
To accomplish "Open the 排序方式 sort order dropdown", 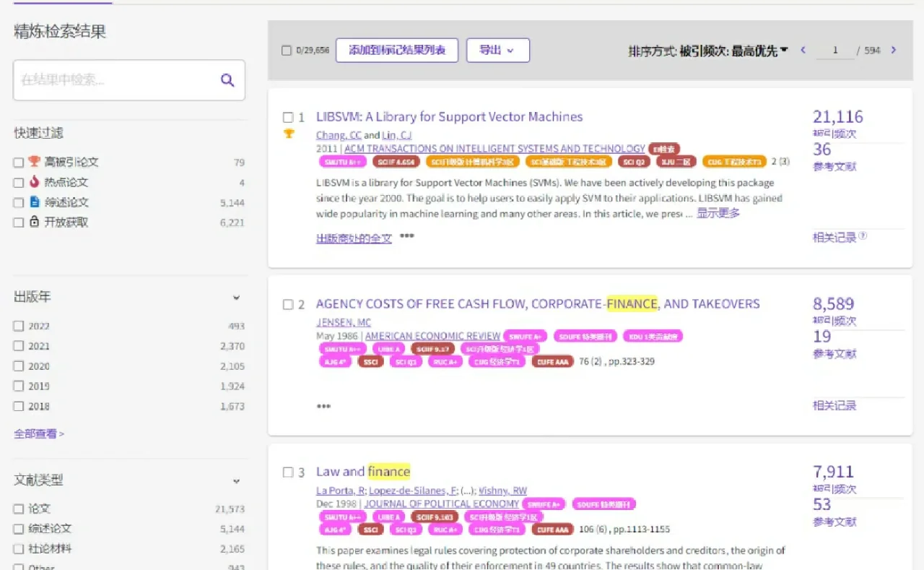I will point(708,51).
